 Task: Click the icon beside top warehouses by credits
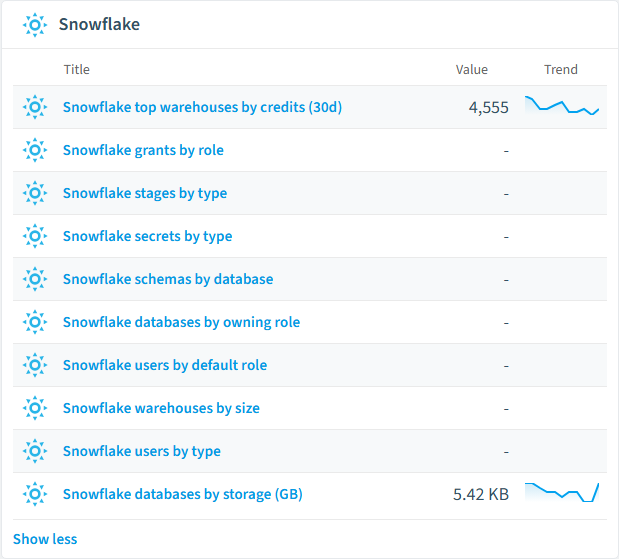pos(35,107)
